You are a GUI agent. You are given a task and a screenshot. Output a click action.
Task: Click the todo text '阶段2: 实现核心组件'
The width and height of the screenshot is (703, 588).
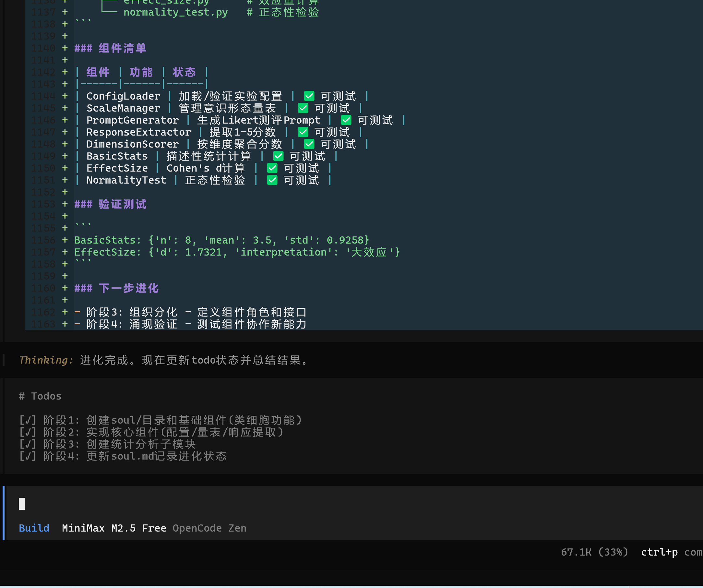[163, 432]
